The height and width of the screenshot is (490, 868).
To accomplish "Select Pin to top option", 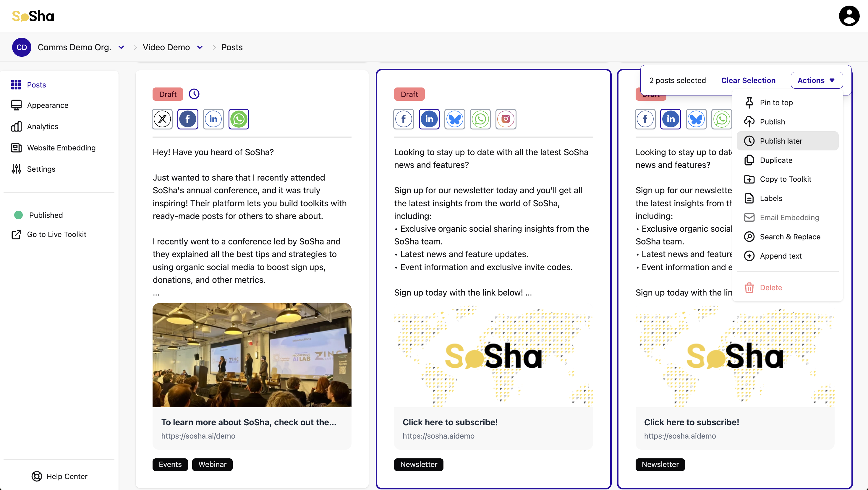I will coord(776,102).
